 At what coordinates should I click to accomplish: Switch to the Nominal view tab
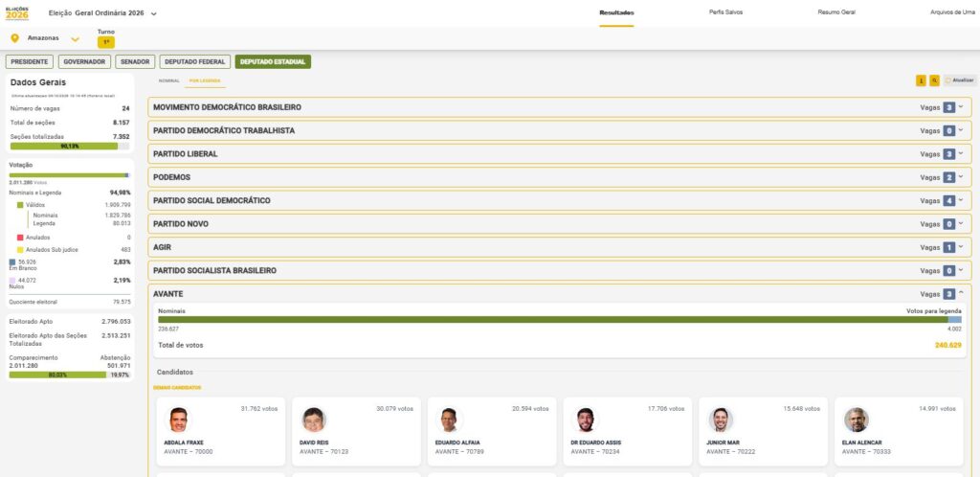click(168, 81)
